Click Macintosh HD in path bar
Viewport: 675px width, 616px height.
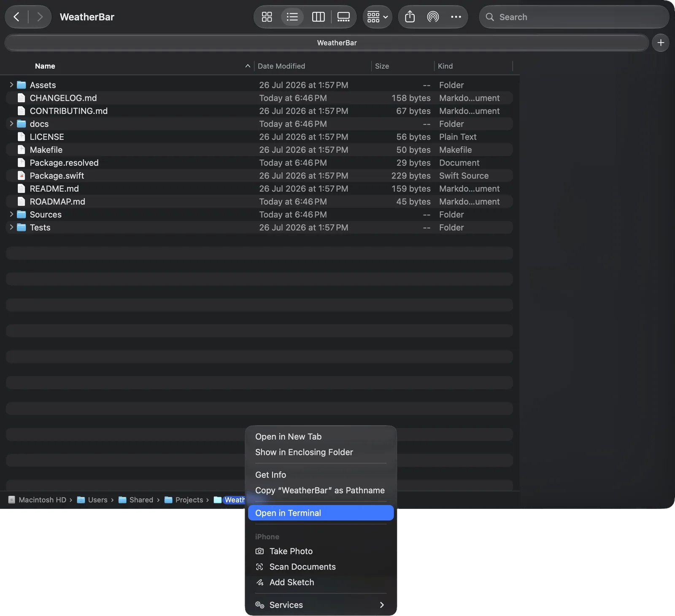click(38, 500)
